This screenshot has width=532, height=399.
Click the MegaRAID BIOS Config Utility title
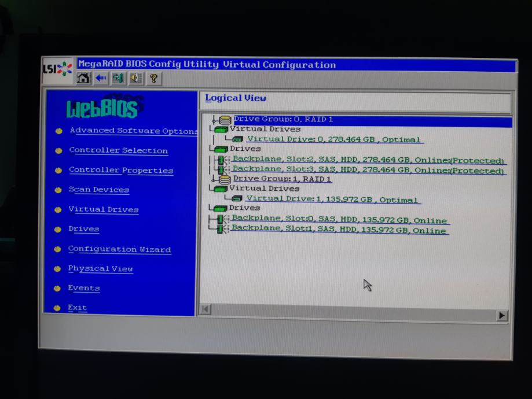point(207,64)
